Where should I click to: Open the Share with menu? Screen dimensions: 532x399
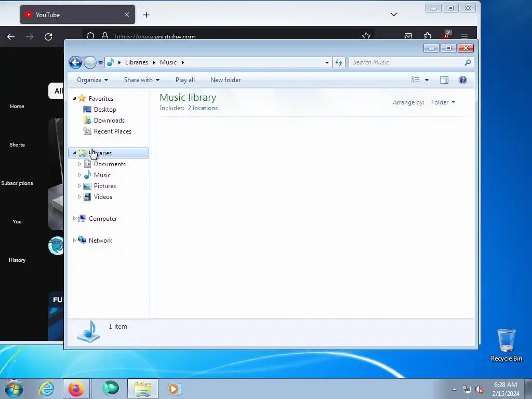[x=141, y=80]
